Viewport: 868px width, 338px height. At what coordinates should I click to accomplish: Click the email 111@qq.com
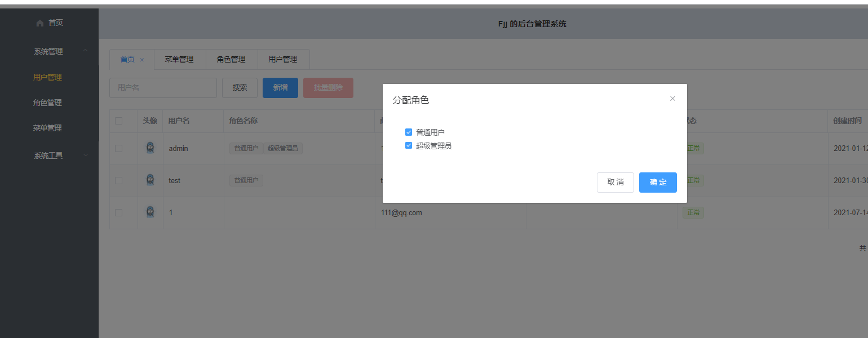(x=401, y=213)
